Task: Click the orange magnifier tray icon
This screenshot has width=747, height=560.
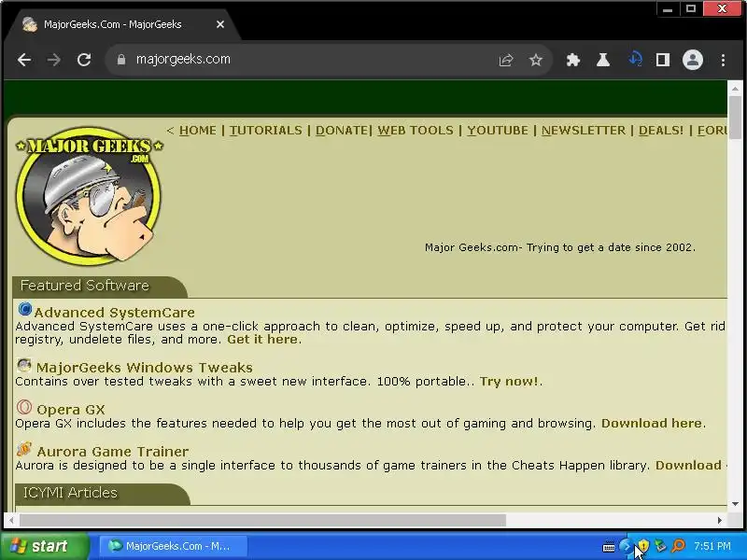Action: coord(678,546)
